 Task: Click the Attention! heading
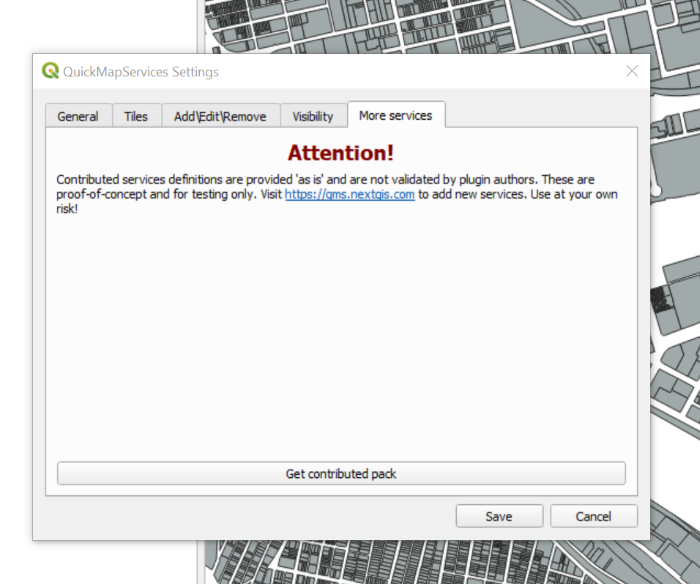341,153
